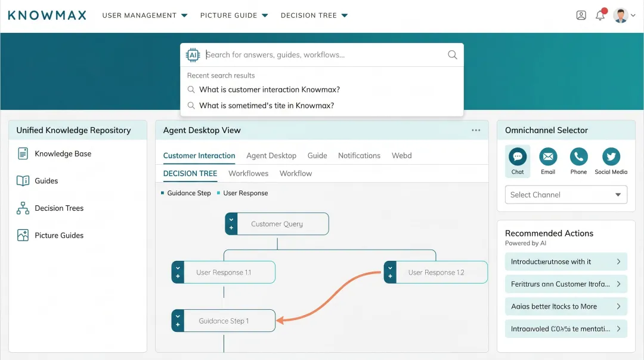Click search icon beside customer interaction recent result
This screenshot has height=360, width=644.
(x=191, y=90)
